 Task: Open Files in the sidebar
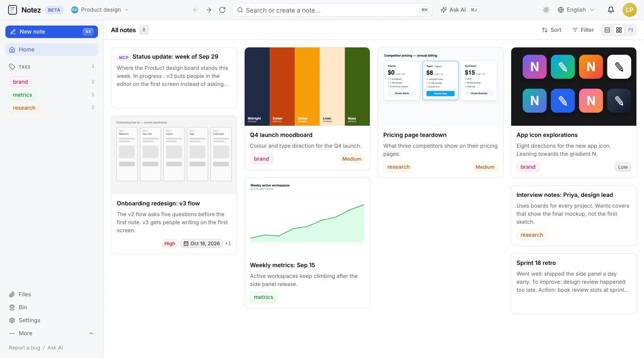[x=51, y=294]
